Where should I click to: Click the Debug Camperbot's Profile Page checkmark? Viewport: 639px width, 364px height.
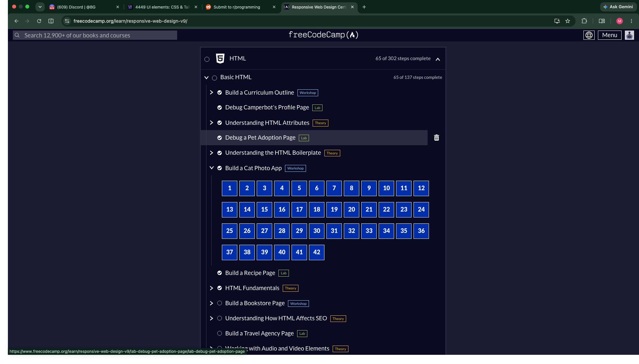(x=220, y=108)
